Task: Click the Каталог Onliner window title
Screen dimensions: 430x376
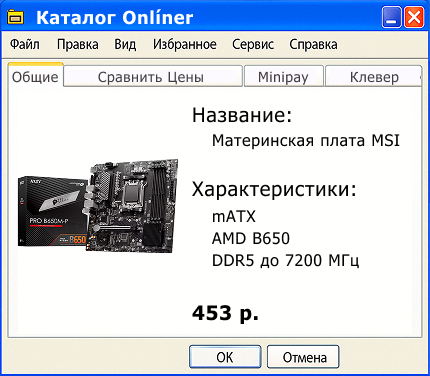Action: click(x=115, y=17)
